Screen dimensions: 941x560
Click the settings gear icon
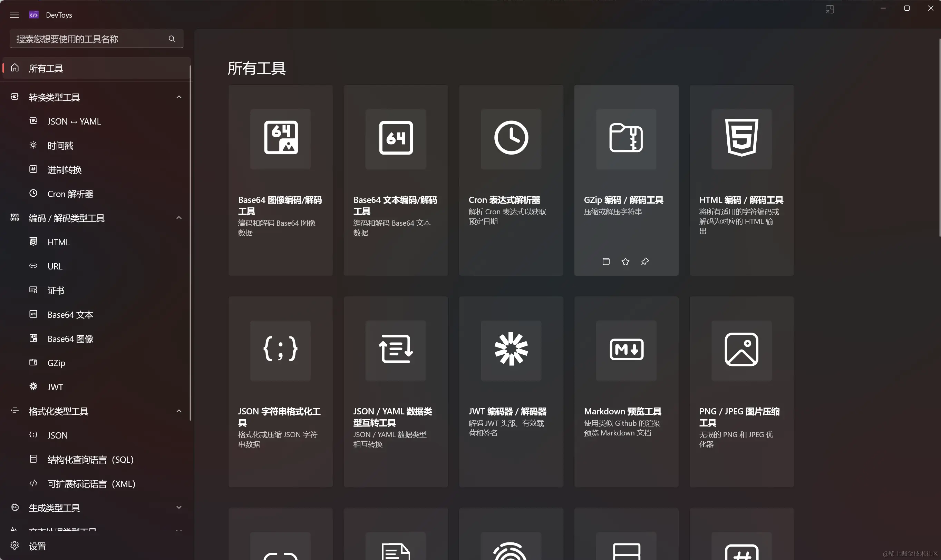15,546
